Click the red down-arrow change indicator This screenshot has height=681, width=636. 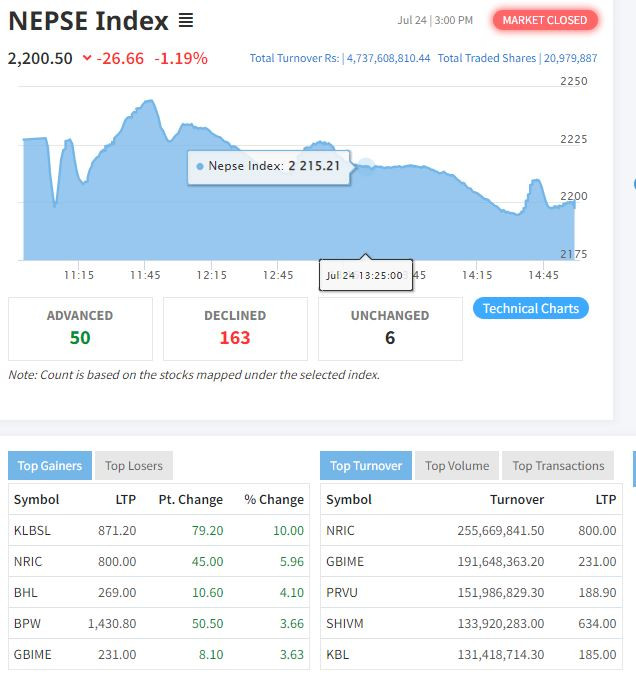[x=87, y=57]
